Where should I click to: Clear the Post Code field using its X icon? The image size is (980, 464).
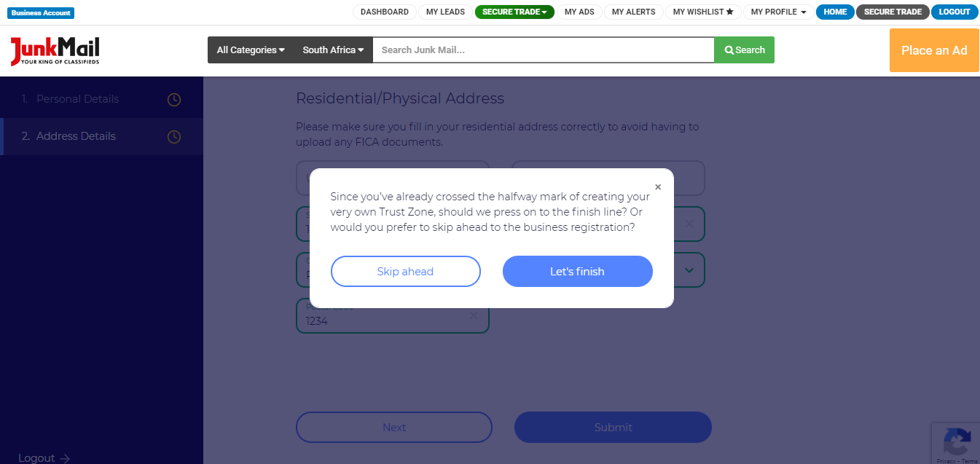(x=474, y=315)
